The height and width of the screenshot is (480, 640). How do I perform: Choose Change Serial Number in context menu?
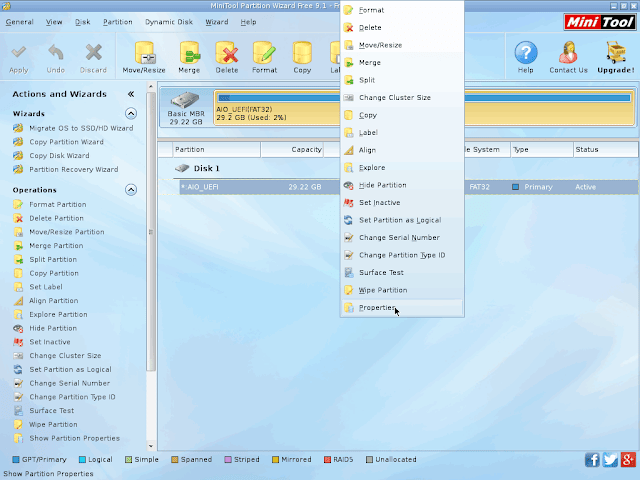[402, 238]
